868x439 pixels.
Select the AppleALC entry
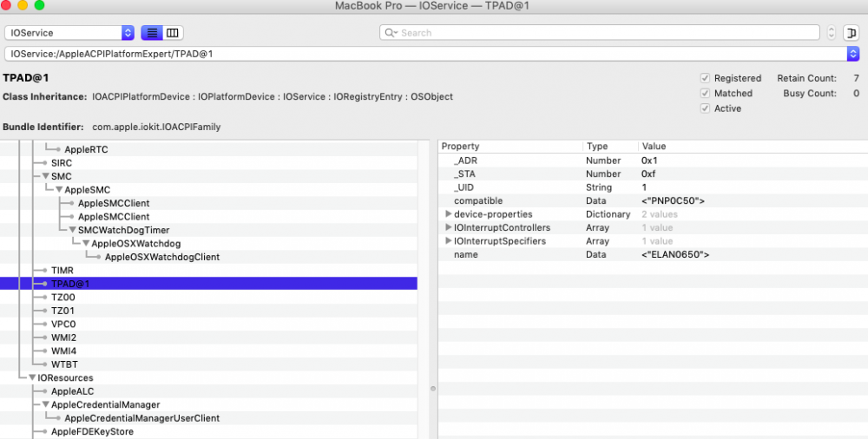[x=73, y=391]
